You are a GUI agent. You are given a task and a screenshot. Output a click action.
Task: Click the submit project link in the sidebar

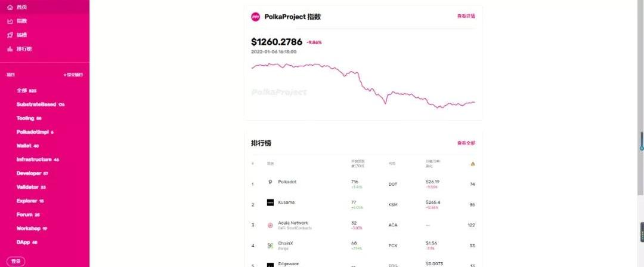point(73,75)
